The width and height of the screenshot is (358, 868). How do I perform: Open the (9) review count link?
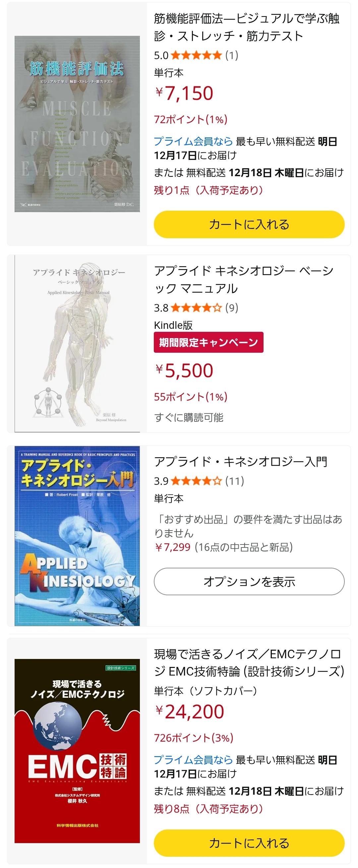[232, 308]
